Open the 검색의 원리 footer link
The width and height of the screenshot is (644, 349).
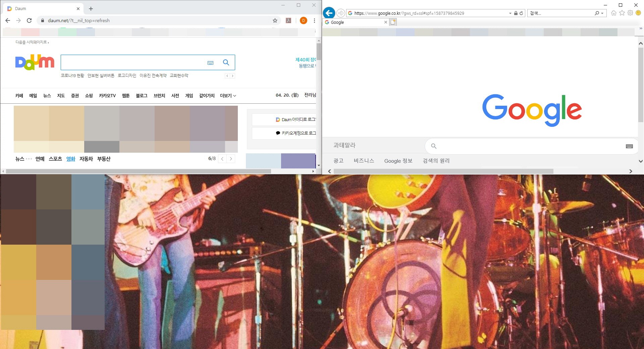(436, 161)
